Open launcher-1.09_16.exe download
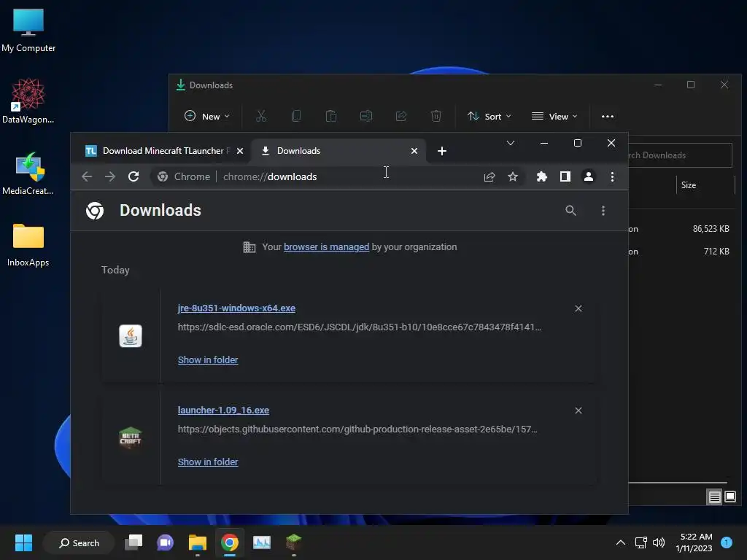Screen dimensions: 747x560 [x=223, y=410]
